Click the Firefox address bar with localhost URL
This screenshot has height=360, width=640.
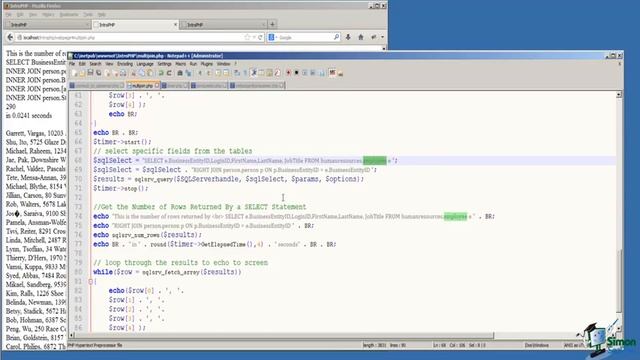click(x=131, y=37)
